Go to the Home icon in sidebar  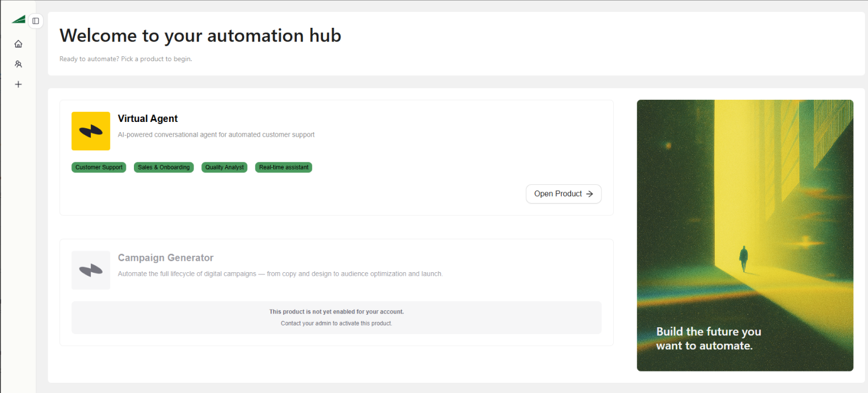pos(18,44)
